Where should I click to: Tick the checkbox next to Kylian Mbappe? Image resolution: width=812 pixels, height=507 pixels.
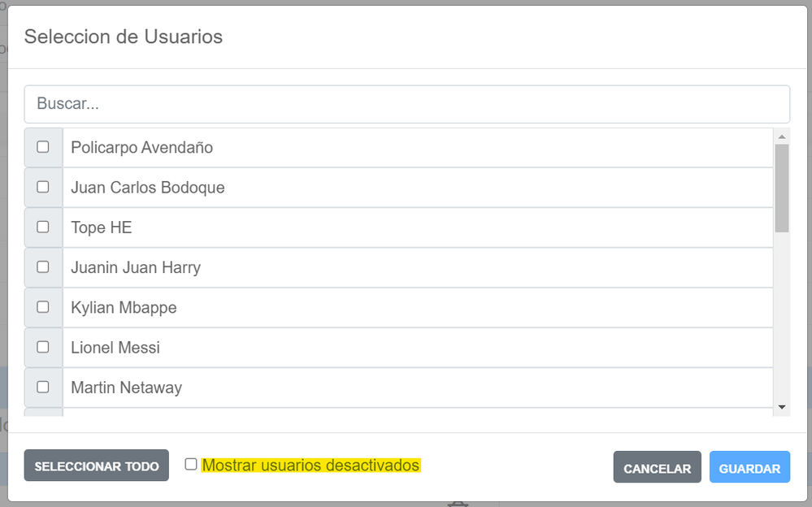pos(43,307)
